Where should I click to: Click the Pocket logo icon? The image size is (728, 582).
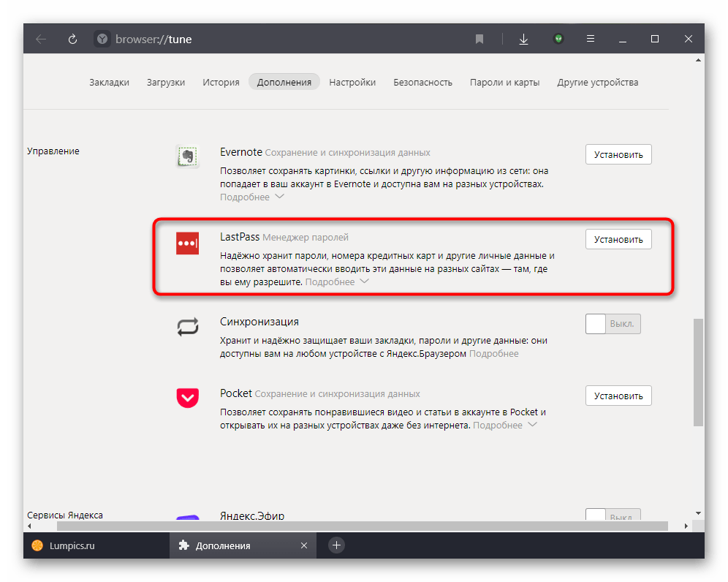(188, 398)
